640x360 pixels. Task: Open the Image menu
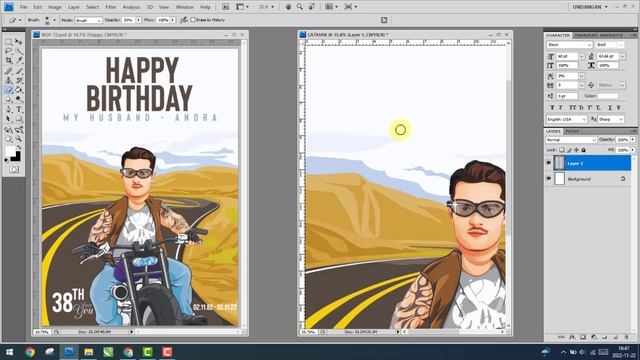click(x=54, y=7)
